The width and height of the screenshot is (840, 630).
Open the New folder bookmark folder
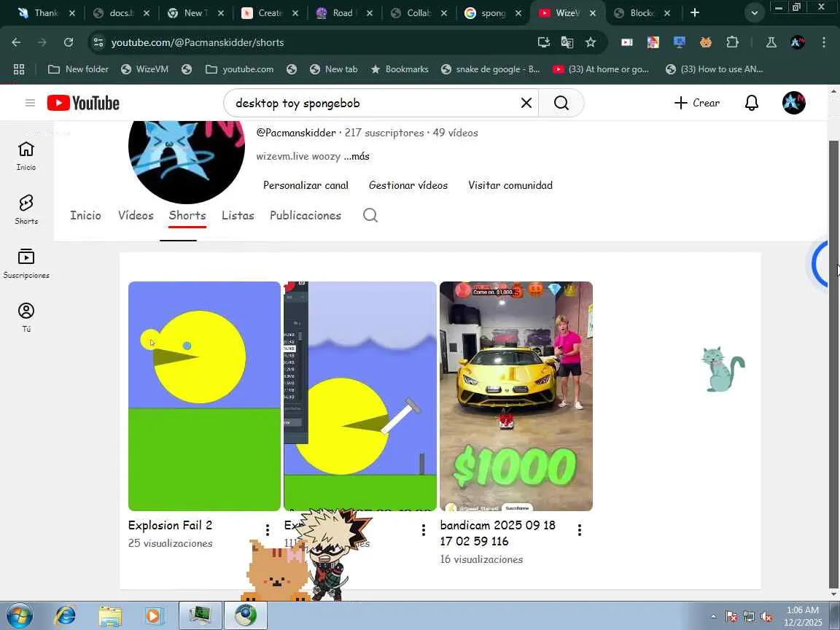coord(78,69)
